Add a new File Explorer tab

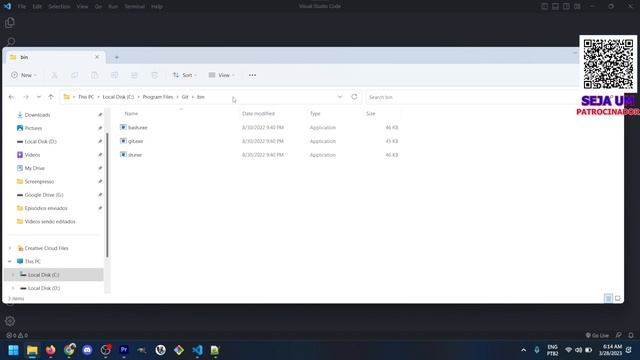[x=117, y=58]
